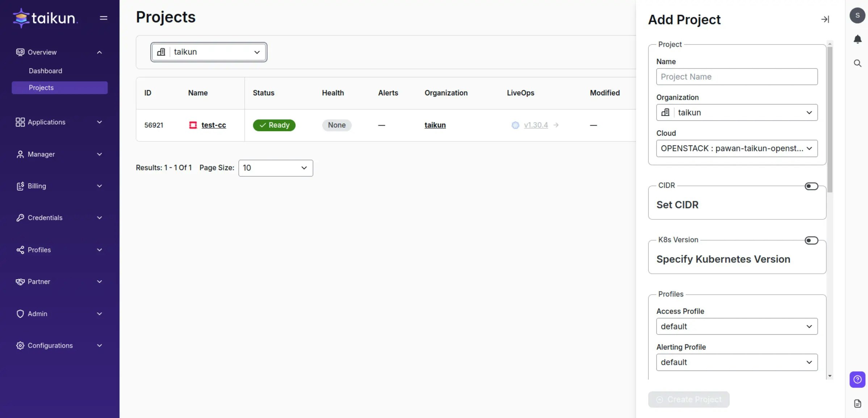Click building icon in Organization field
The width and height of the screenshot is (868, 418).
click(x=665, y=112)
